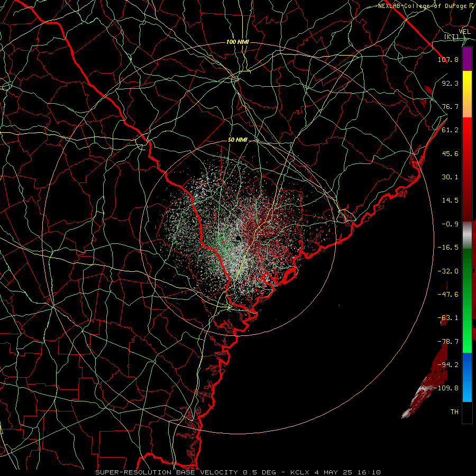Select the yellow-orange segment of the color bar
Image resolution: width=476 pixels, height=476 pixels.
click(x=467, y=94)
